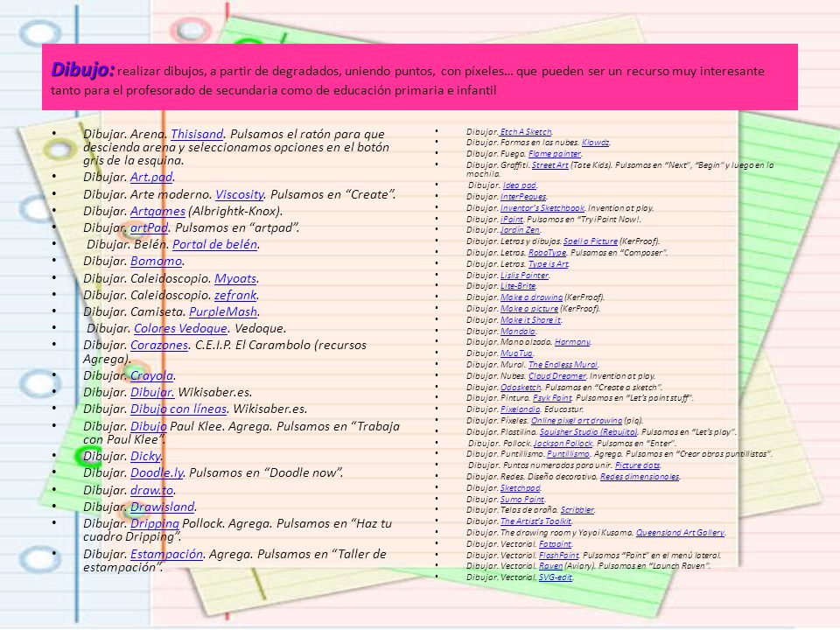The width and height of the screenshot is (840, 630).
Task: Follow the Squisher Studio (Rebujito) link
Action: (x=588, y=431)
